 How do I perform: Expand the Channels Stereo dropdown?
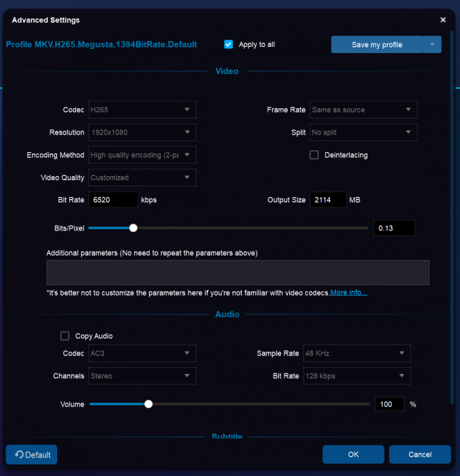tap(142, 376)
